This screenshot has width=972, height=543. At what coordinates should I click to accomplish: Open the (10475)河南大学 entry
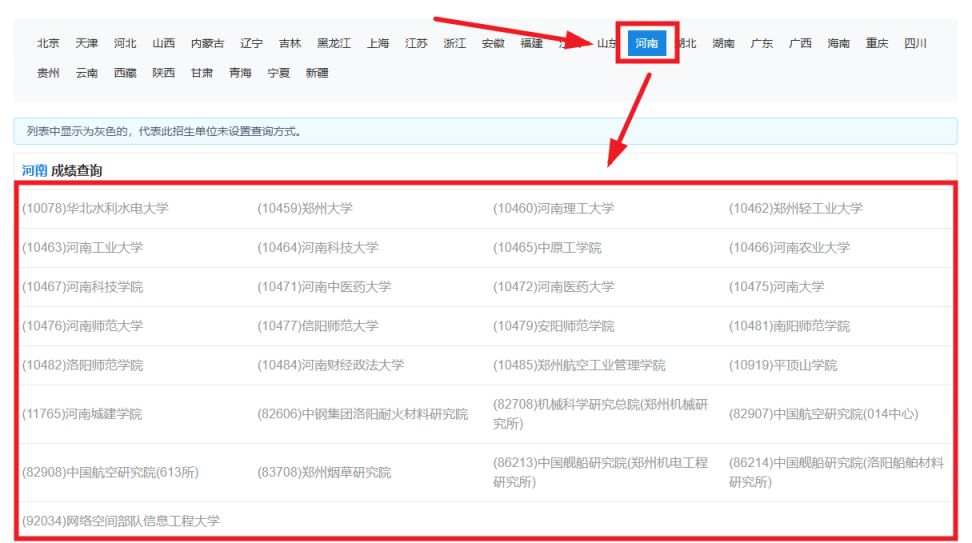[x=777, y=286]
